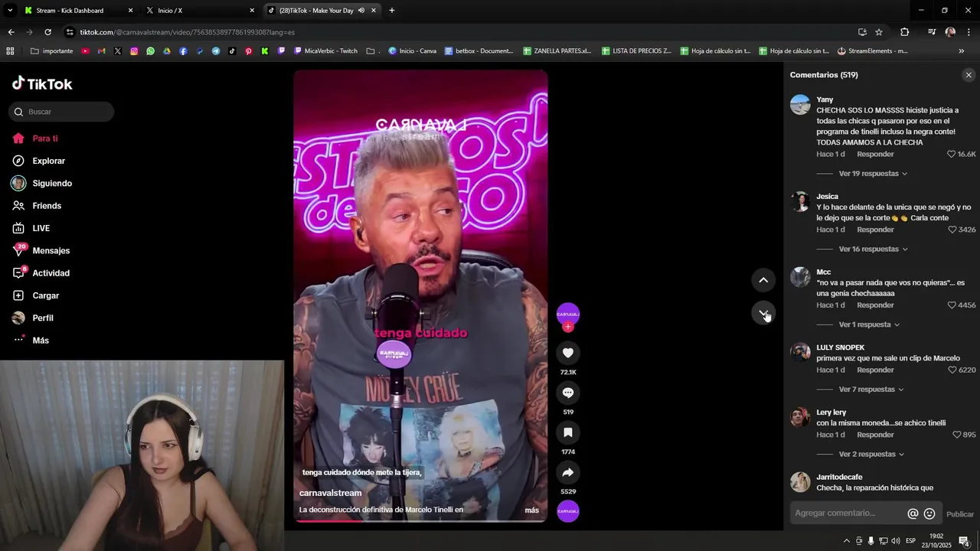980x551 pixels.
Task: Like Jesica's comment with 3426 likes
Action: 952,230
